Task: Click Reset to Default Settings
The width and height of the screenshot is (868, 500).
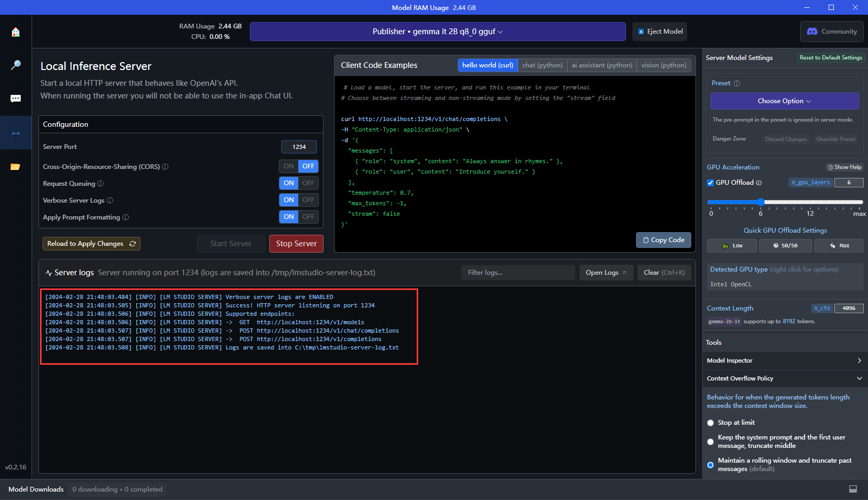Action: coord(831,58)
